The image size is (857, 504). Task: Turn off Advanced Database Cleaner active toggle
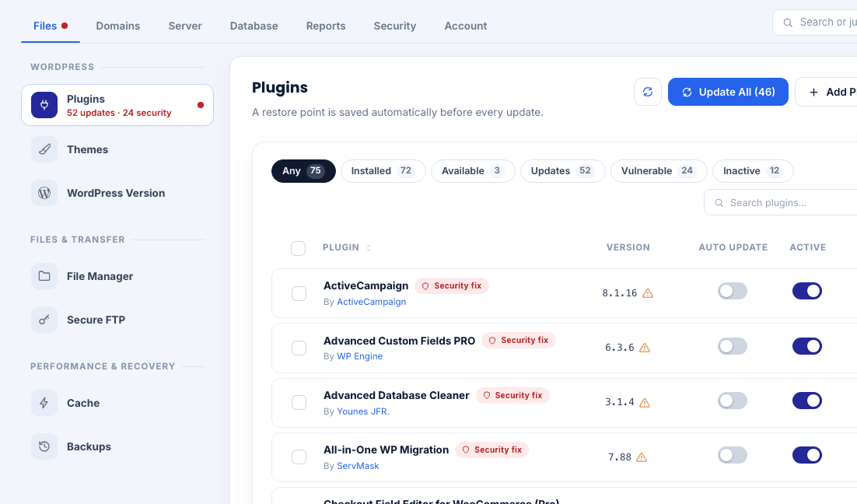(x=807, y=401)
